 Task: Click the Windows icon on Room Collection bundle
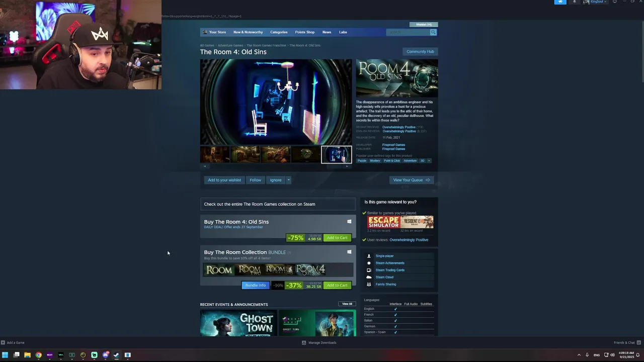click(x=349, y=252)
